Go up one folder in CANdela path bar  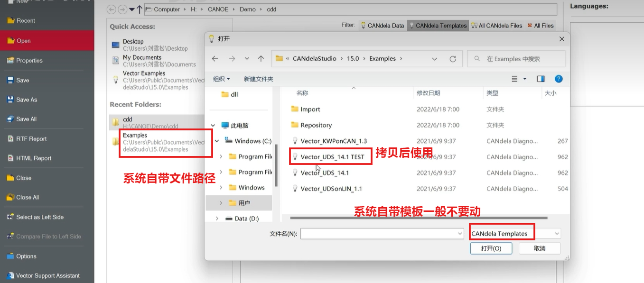[139, 9]
